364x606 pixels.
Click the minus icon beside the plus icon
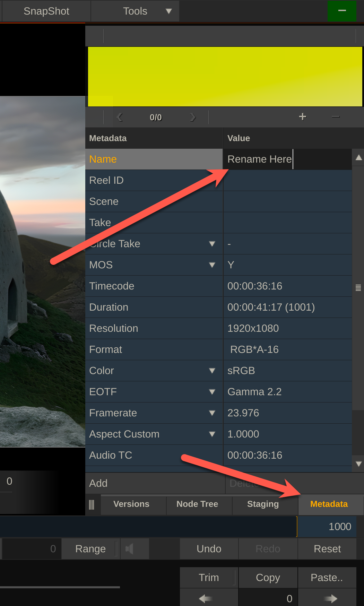335,117
